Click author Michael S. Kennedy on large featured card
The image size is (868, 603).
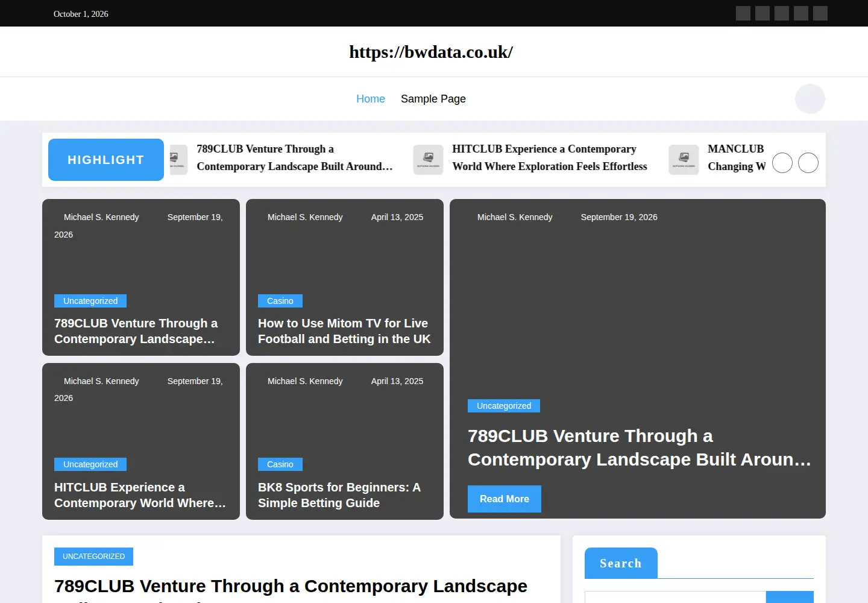(x=515, y=217)
